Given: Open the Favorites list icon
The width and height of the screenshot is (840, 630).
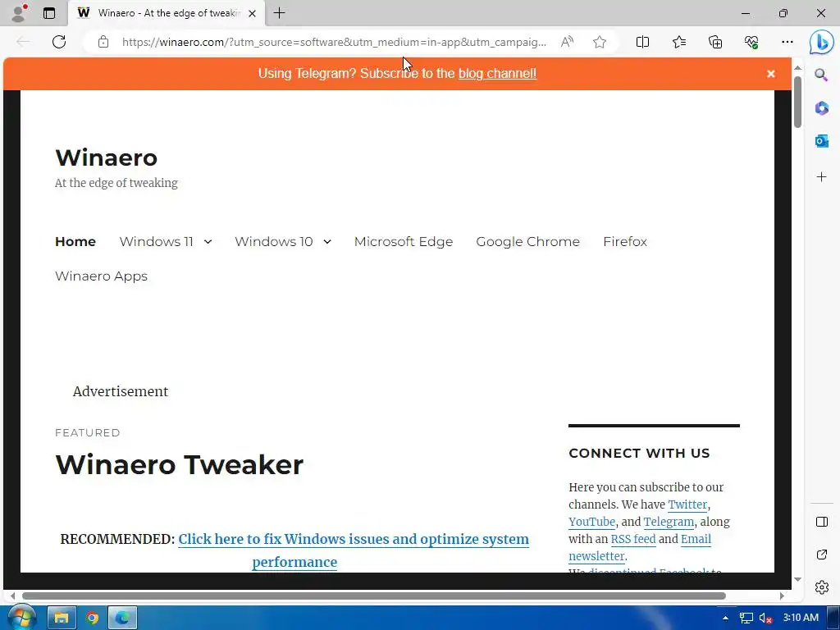Looking at the screenshot, I should coord(678,42).
